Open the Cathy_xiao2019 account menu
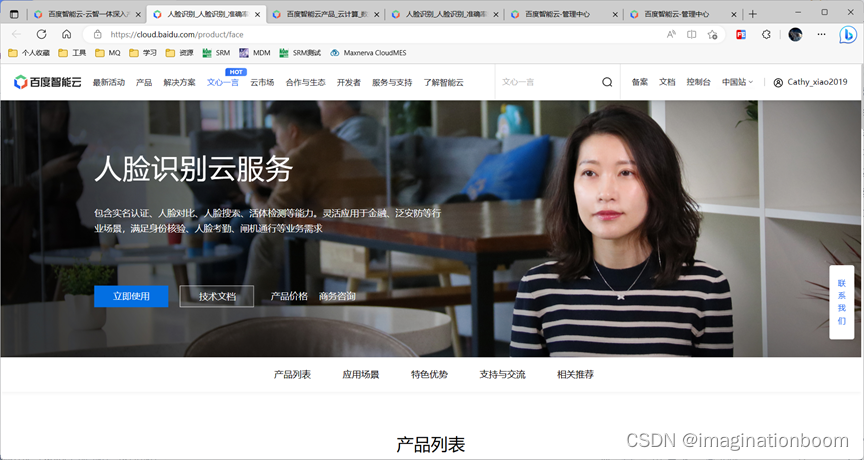Viewport: 864px width, 460px height. [810, 82]
